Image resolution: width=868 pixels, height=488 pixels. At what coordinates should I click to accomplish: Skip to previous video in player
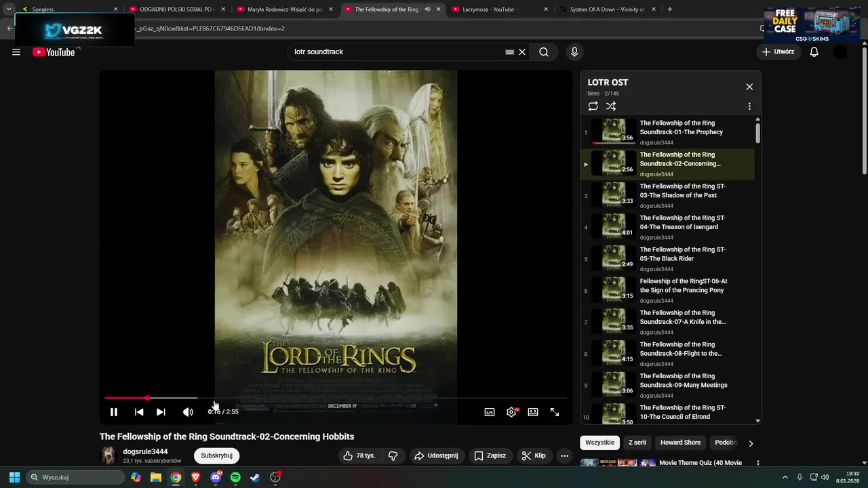coord(139,412)
